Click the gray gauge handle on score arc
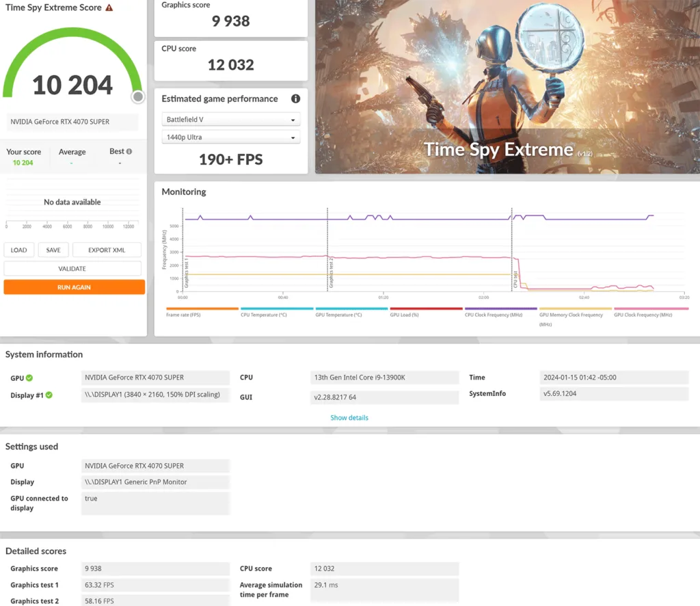The width and height of the screenshot is (700, 606). [138, 96]
